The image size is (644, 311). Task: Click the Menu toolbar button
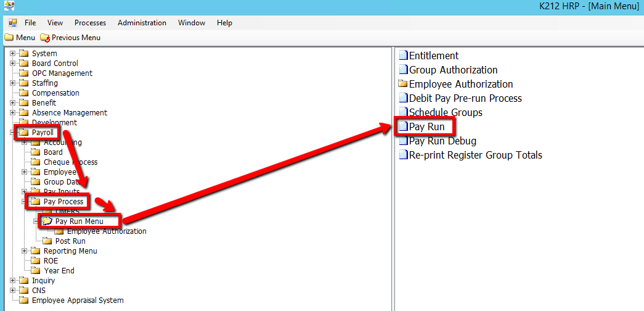[20, 38]
